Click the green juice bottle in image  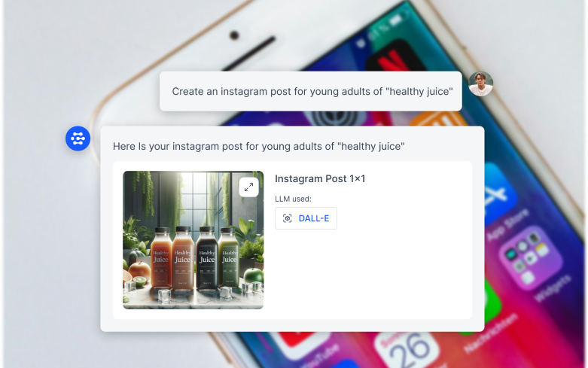click(x=228, y=258)
